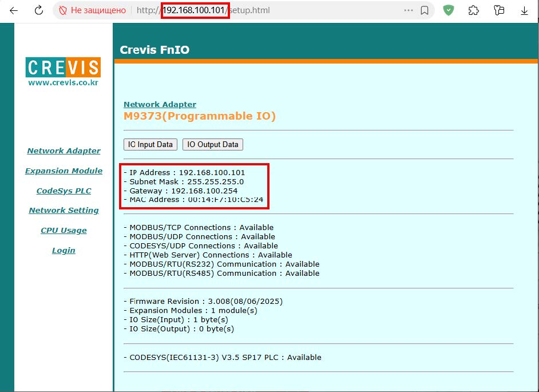Click the CODESYS/UDP Connections line
The height and width of the screenshot is (392, 539).
[201, 246]
